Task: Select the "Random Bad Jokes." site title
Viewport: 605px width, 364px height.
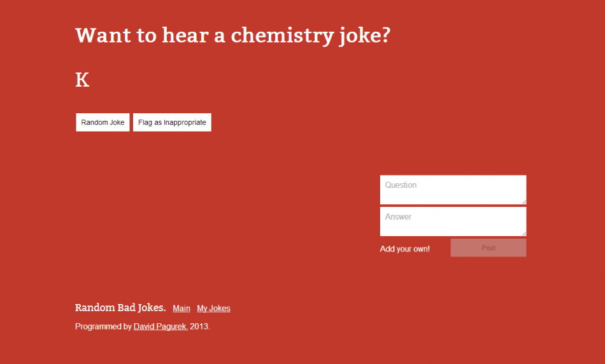Action: pyautogui.click(x=120, y=308)
